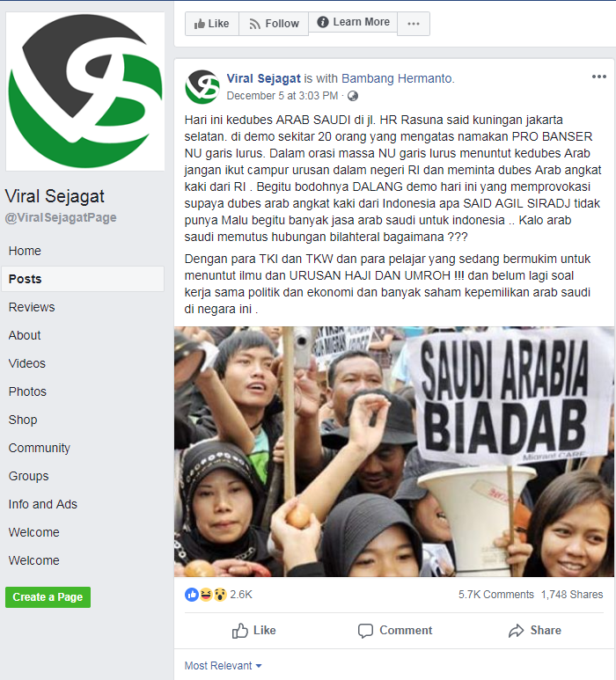Follow the Viral Sejagat page
This screenshot has width=616, height=680.
[274, 24]
